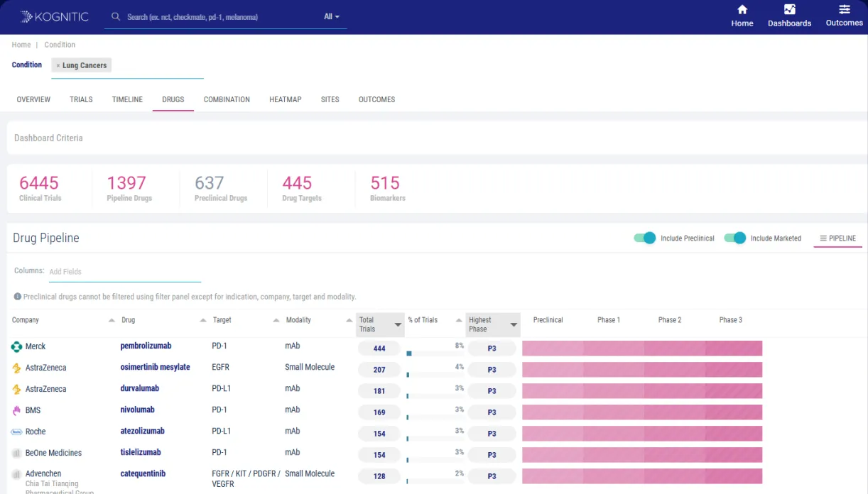Click pembrolizumab pipeline phase bar

(642, 348)
